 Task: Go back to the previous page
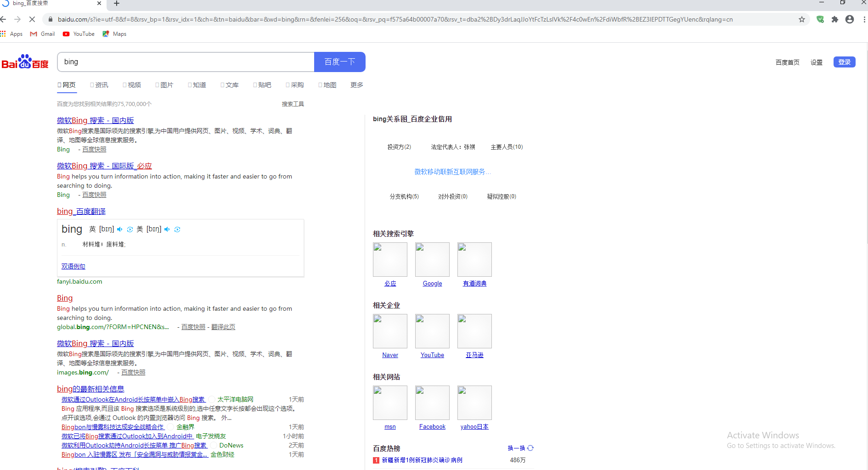pos(3,19)
